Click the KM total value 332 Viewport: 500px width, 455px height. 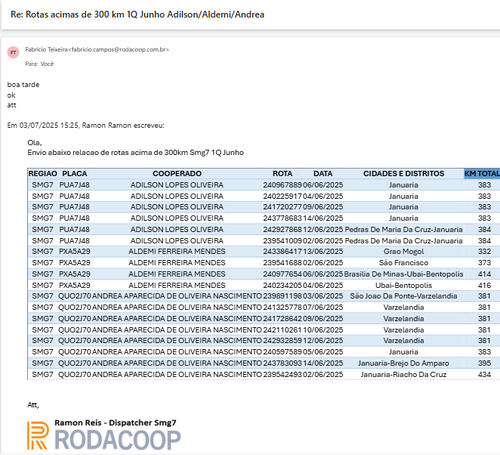click(484, 252)
